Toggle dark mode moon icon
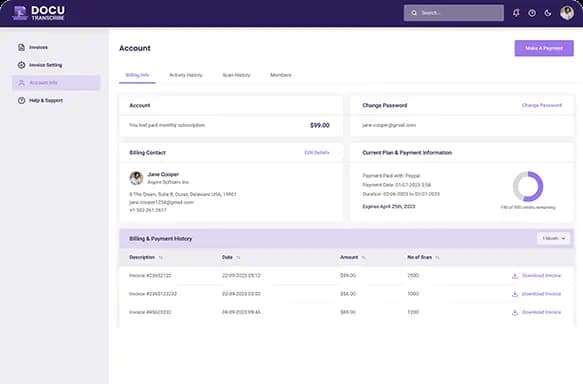This screenshot has width=583, height=384. coord(548,13)
